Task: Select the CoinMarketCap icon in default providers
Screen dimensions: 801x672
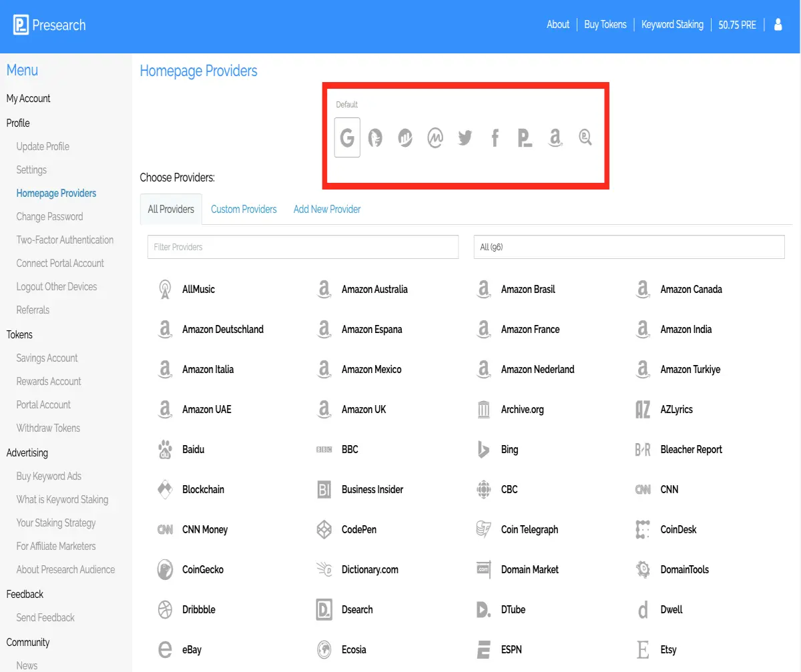Action: pos(435,138)
